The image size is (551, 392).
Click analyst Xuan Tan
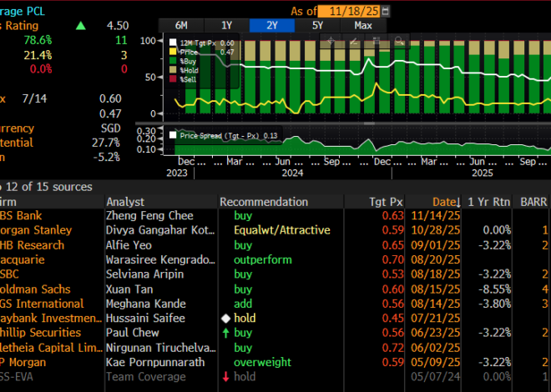(129, 289)
